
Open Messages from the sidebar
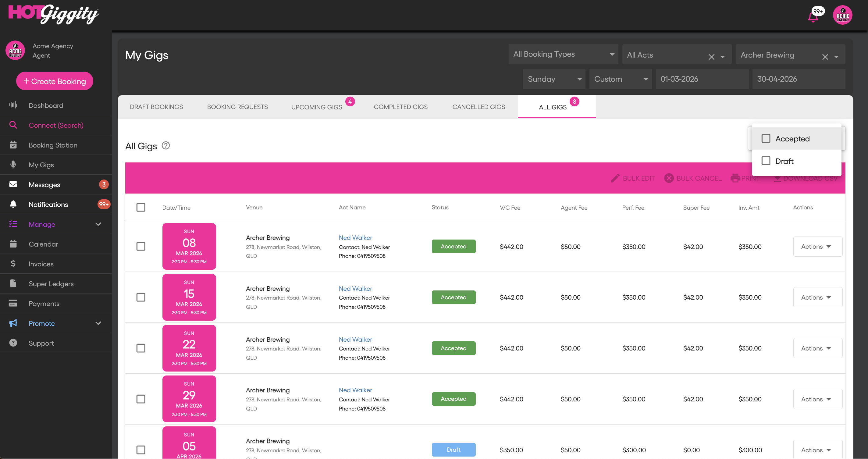coord(44,185)
